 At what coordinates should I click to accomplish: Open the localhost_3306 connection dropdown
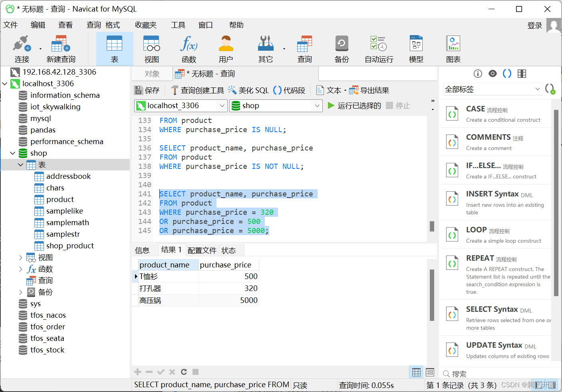222,106
